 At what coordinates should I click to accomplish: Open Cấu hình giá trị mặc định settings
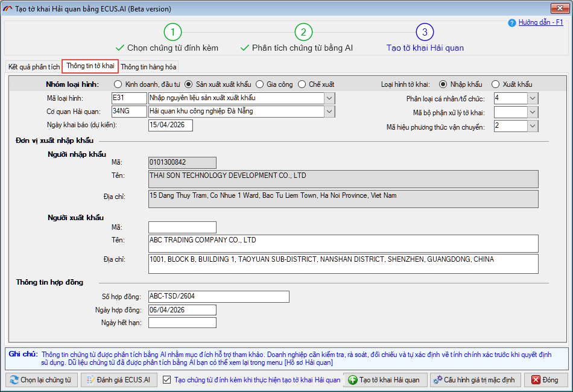[x=475, y=380]
